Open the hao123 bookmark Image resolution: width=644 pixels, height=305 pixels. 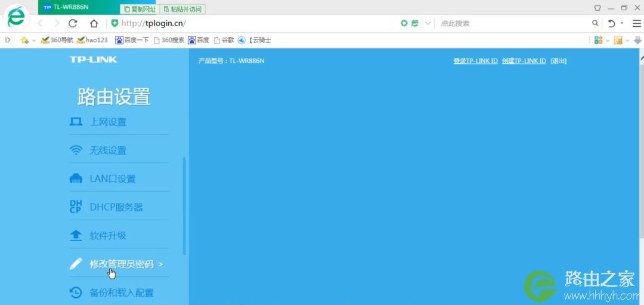tap(92, 40)
